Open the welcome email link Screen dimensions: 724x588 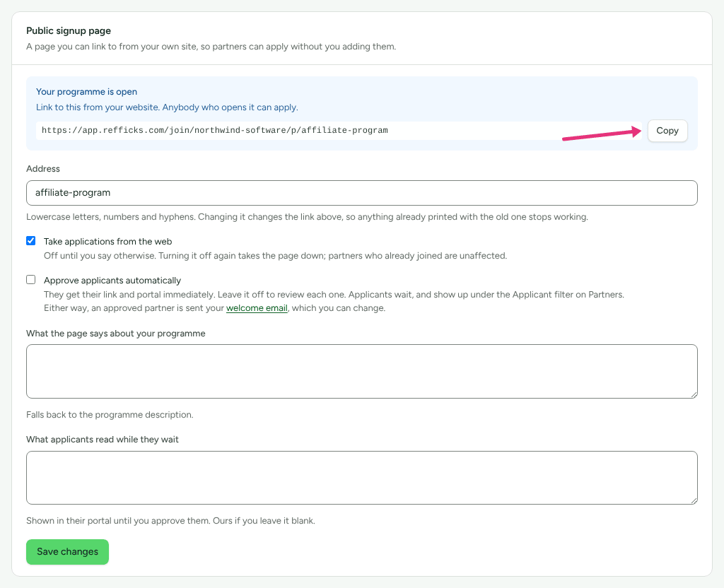257,308
